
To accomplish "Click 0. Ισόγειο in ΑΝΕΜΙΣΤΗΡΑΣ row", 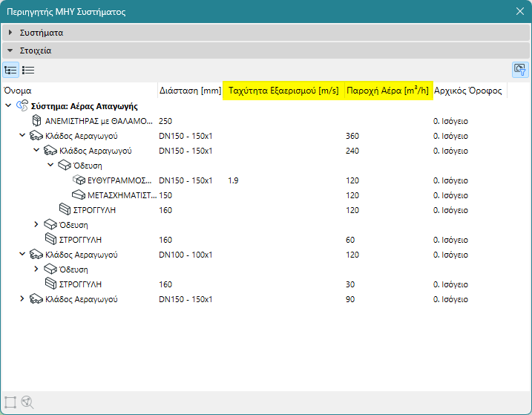I will coord(450,121).
